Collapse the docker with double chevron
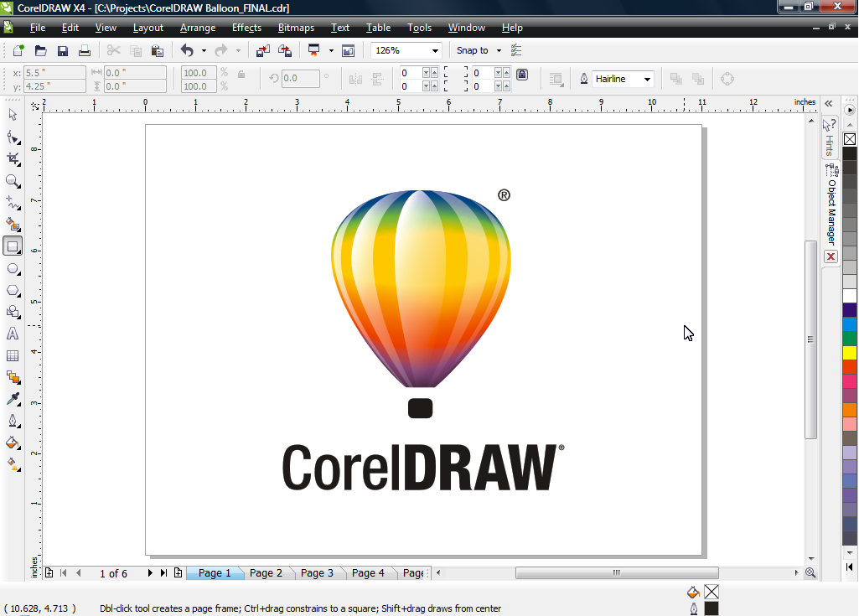The width and height of the screenshot is (859, 616). click(828, 103)
